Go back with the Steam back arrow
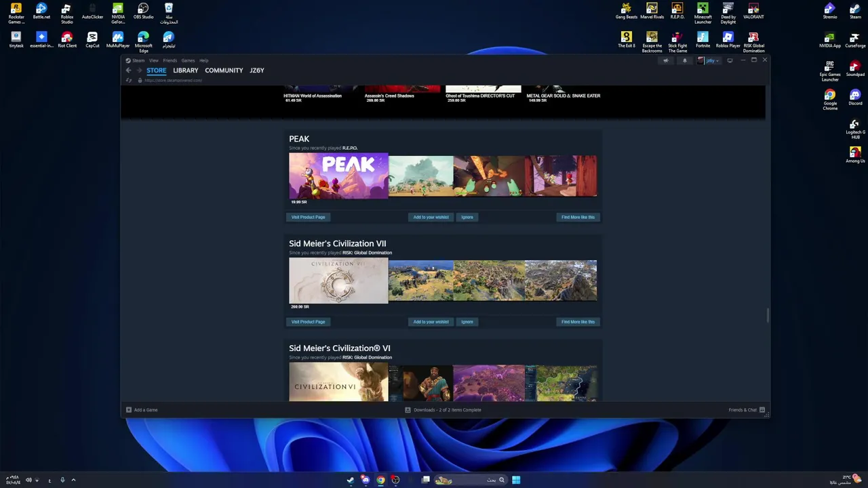The width and height of the screenshot is (868, 488). pos(128,70)
